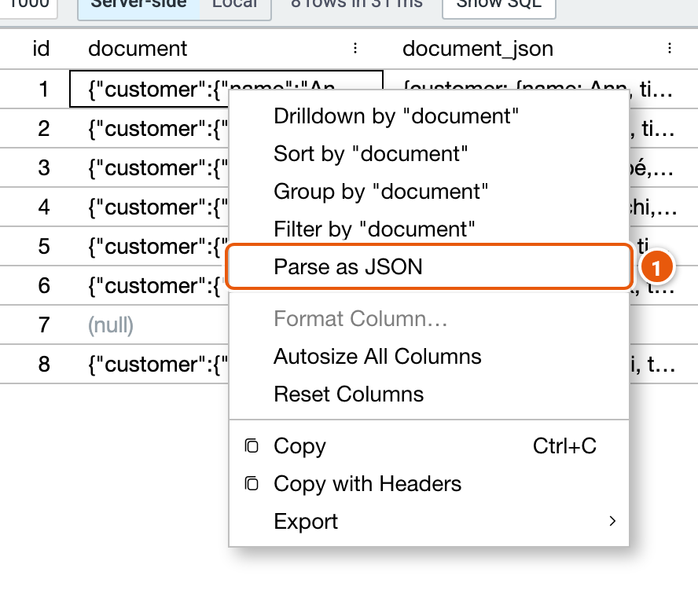Open document_json column options menu
The width and height of the screenshot is (698, 616).
(670, 48)
